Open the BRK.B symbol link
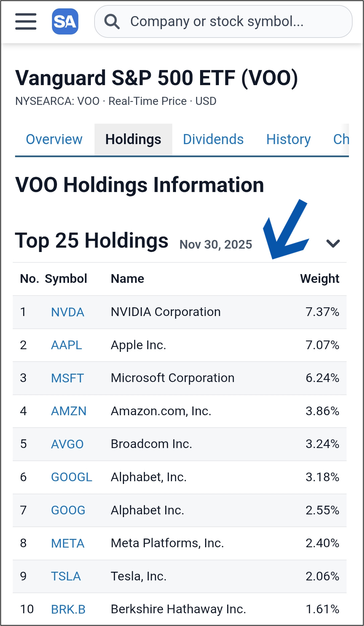Screen dimensions: 364x626 pyautogui.click(x=68, y=610)
